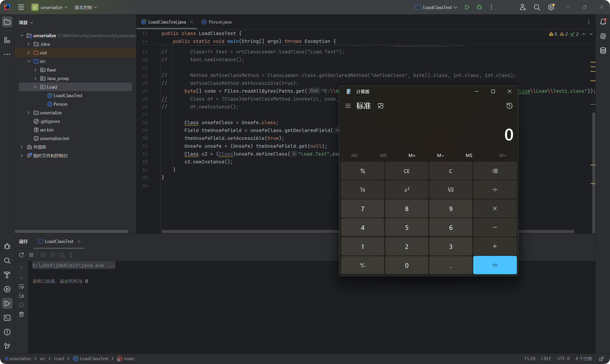Clear run console with trash icon
This screenshot has width=610, height=364.
pyautogui.click(x=22, y=314)
